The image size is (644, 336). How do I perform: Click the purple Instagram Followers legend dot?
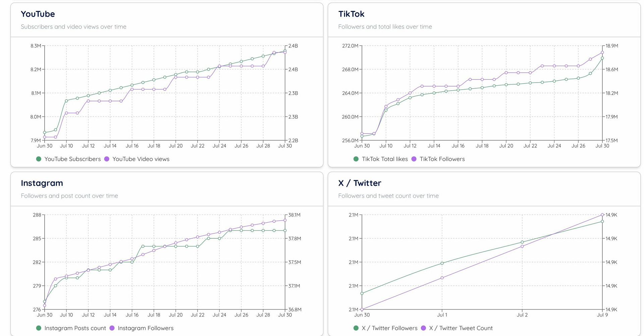tap(112, 328)
